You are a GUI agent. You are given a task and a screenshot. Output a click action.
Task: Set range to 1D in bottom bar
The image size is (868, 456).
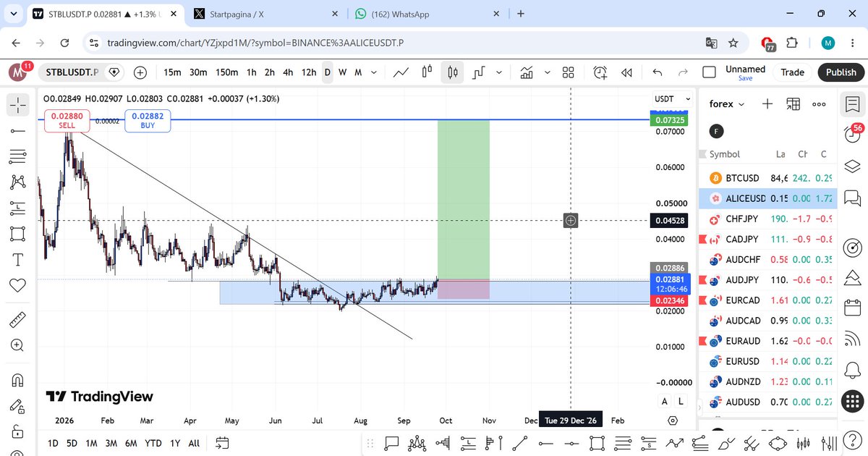pyautogui.click(x=54, y=443)
